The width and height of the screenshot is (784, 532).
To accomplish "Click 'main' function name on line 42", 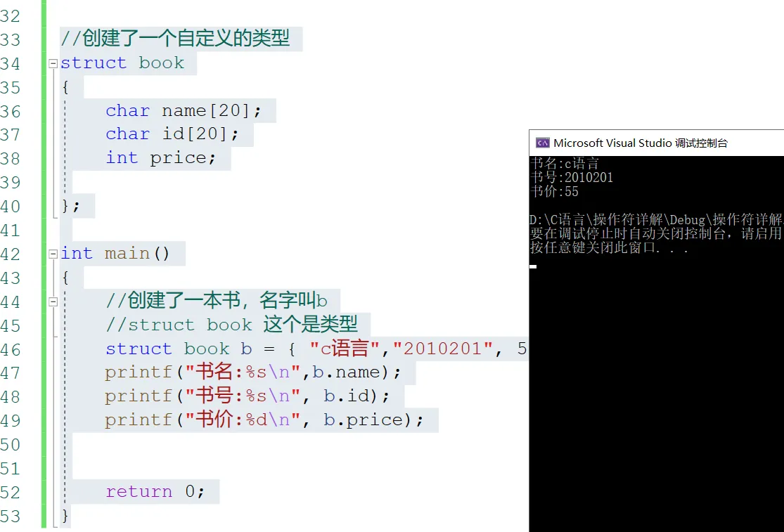I will coord(127,253).
